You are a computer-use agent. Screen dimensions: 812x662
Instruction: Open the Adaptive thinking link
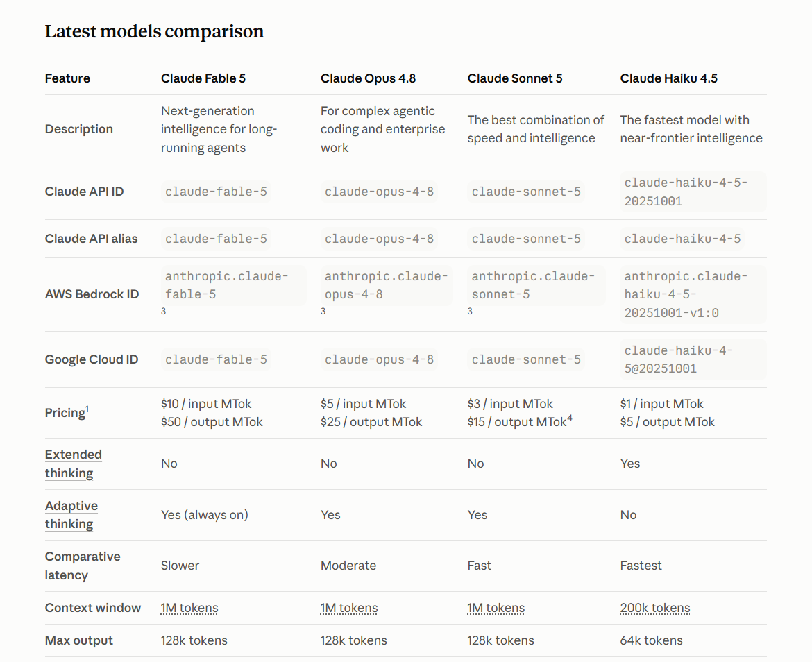(x=71, y=515)
